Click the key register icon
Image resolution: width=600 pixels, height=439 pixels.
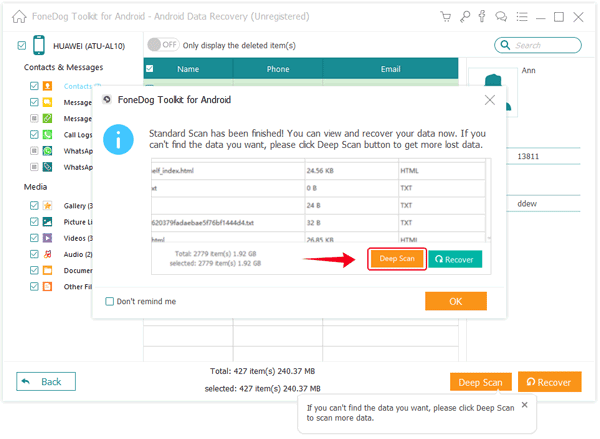(x=465, y=16)
